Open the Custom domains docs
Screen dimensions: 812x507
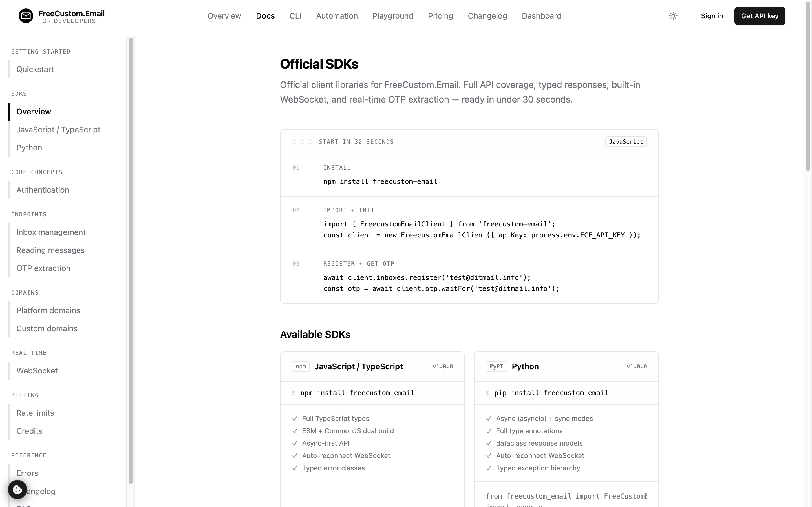click(47, 328)
